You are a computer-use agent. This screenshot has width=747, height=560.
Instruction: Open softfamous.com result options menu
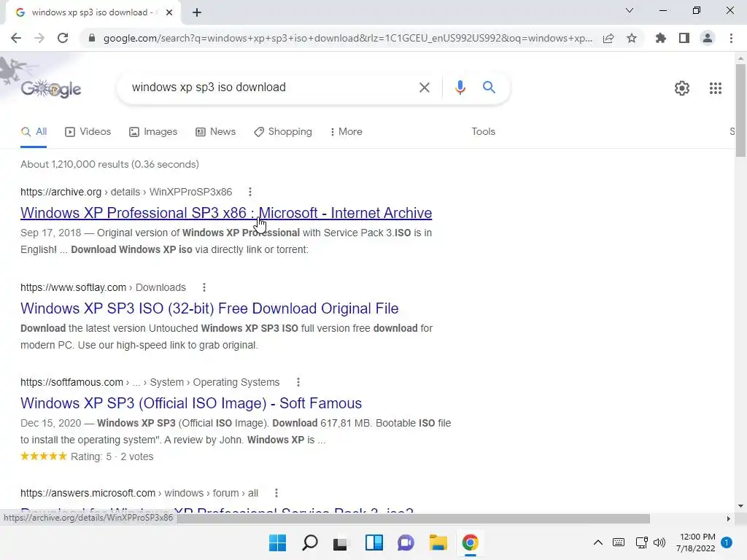coord(298,382)
